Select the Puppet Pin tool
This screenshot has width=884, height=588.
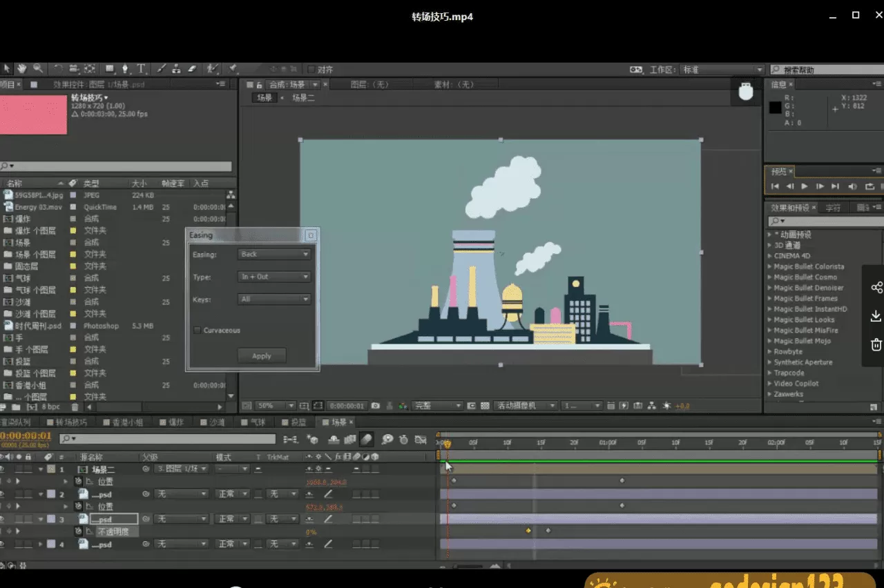click(x=233, y=69)
